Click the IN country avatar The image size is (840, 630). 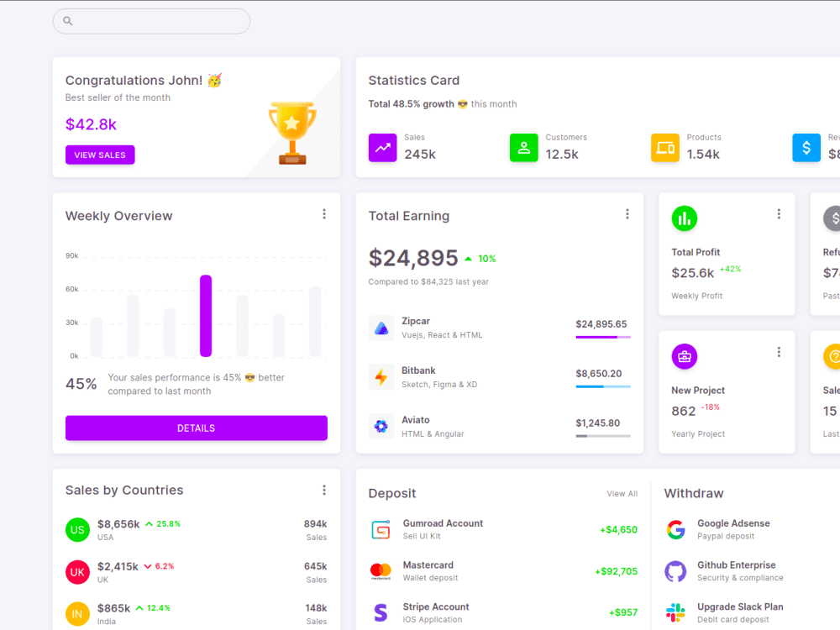77,614
